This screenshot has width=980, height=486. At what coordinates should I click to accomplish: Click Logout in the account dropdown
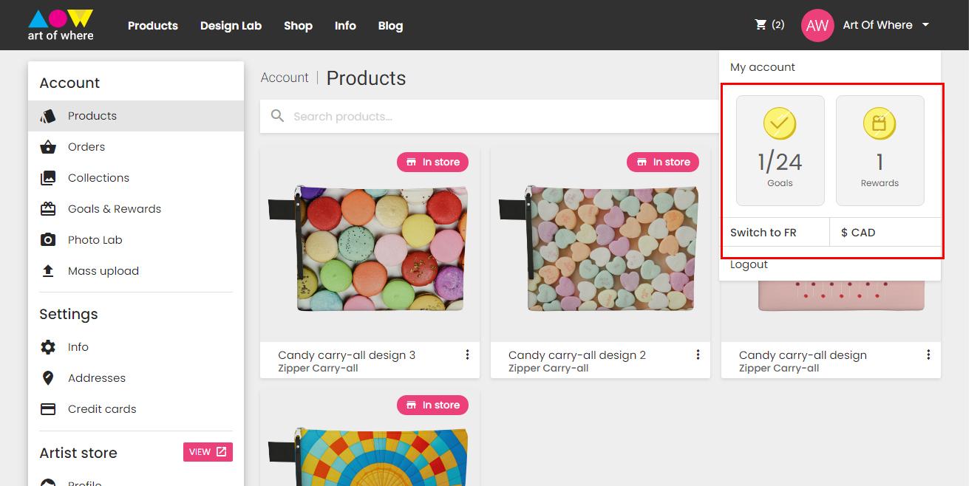tap(749, 264)
